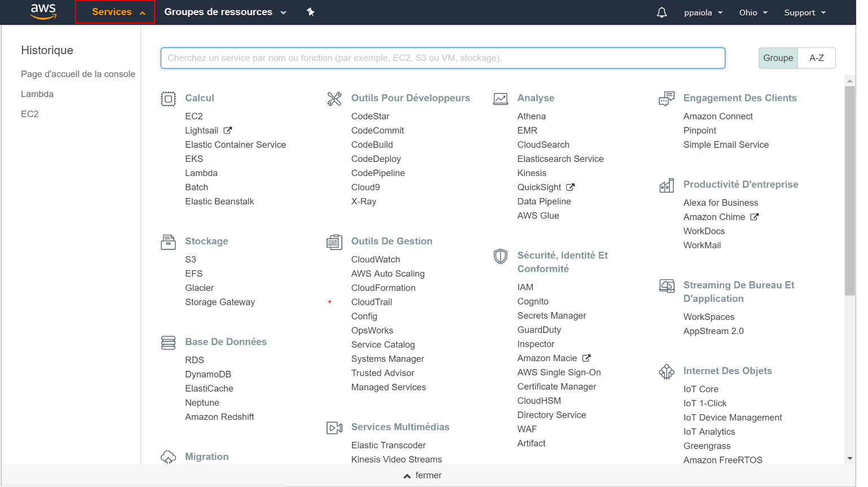Open the notifications bell
This screenshot has height=487, width=868.
coord(662,12)
